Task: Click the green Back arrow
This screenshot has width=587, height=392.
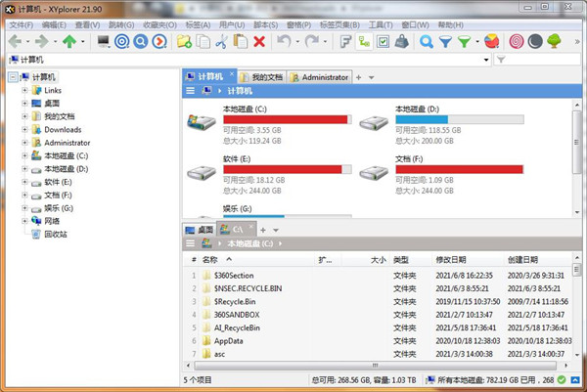Action: pyautogui.click(x=15, y=41)
